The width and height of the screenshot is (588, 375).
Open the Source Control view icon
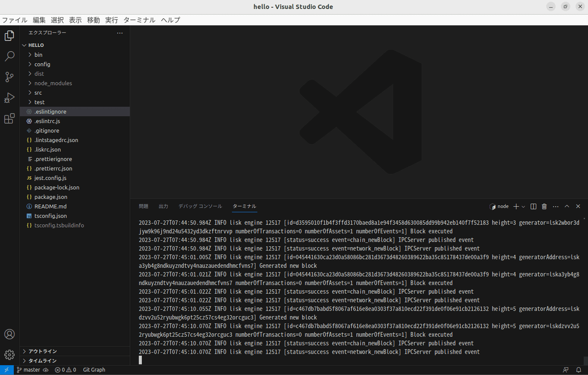(9, 77)
